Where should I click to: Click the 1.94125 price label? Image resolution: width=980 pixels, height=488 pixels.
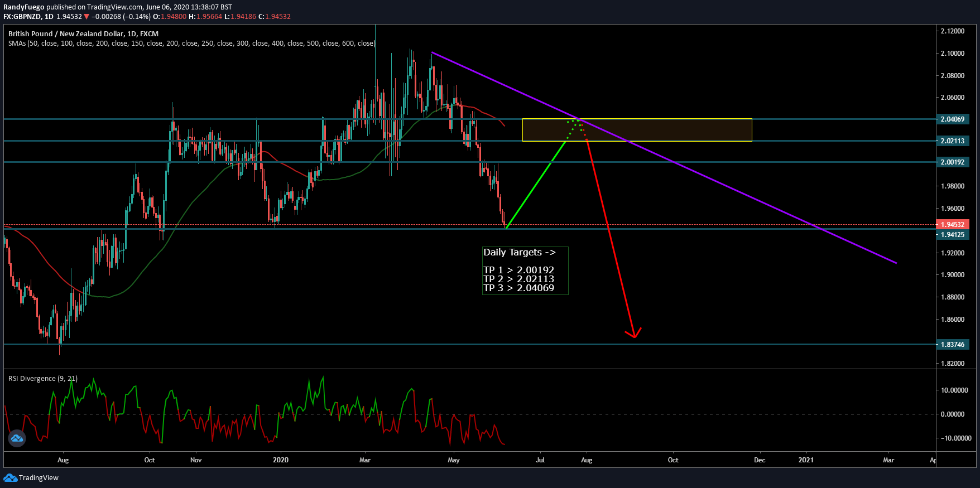(953, 235)
